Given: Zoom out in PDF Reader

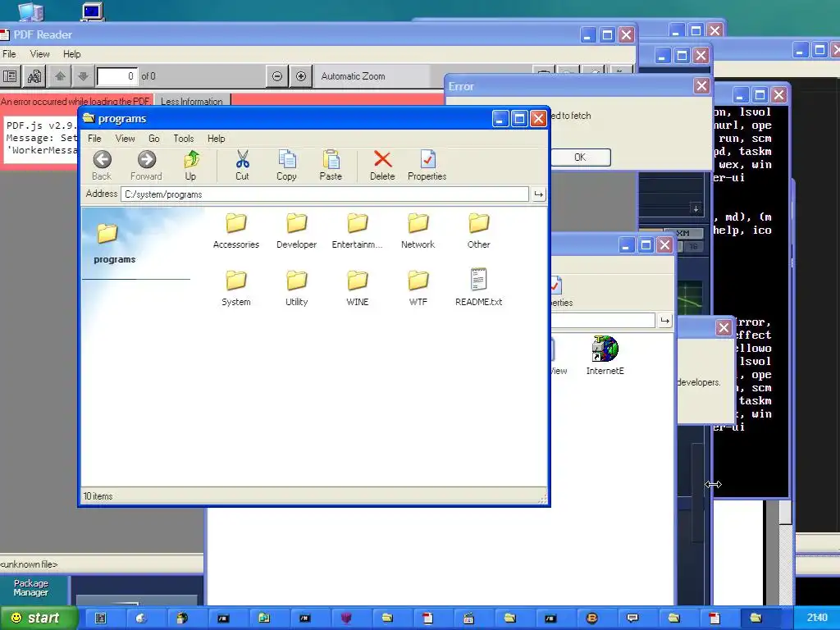Looking at the screenshot, I should click(277, 76).
